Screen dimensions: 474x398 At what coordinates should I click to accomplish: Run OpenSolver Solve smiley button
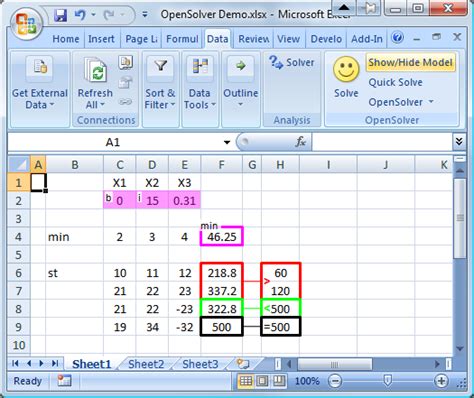346,77
